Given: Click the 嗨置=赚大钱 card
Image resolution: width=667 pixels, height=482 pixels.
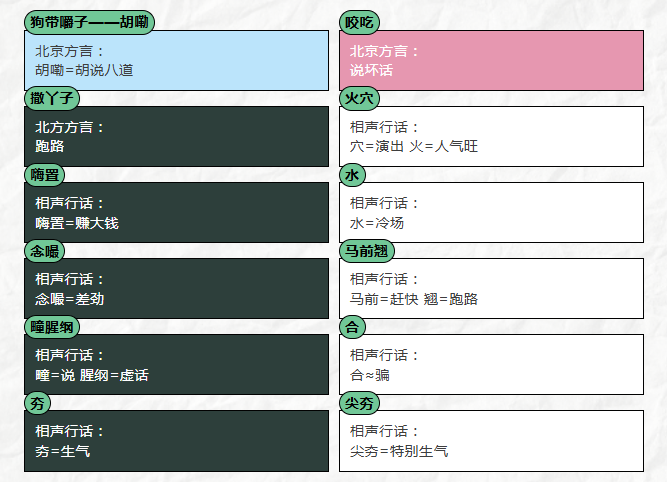Looking at the screenshot, I should coord(177,213).
